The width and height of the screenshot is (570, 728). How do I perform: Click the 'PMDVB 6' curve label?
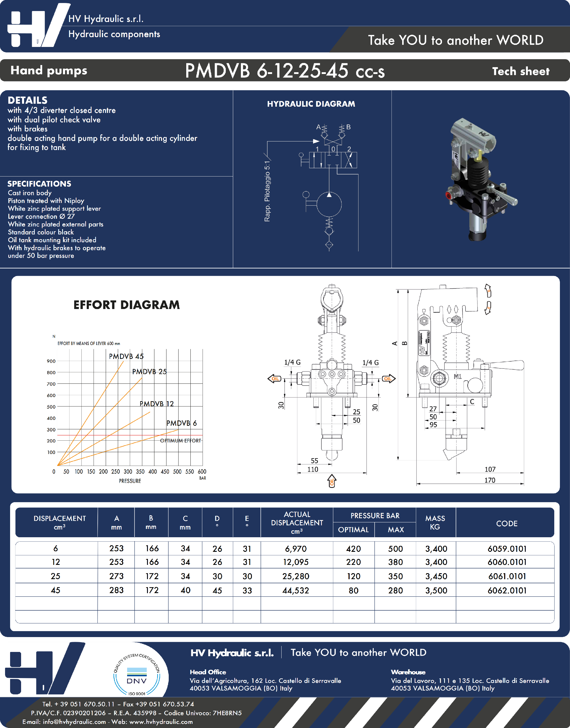(181, 423)
